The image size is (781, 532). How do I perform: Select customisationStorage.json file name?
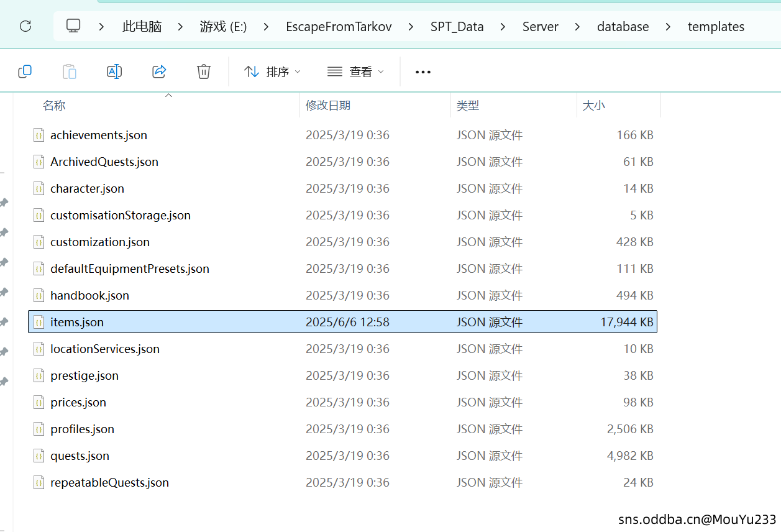click(121, 215)
